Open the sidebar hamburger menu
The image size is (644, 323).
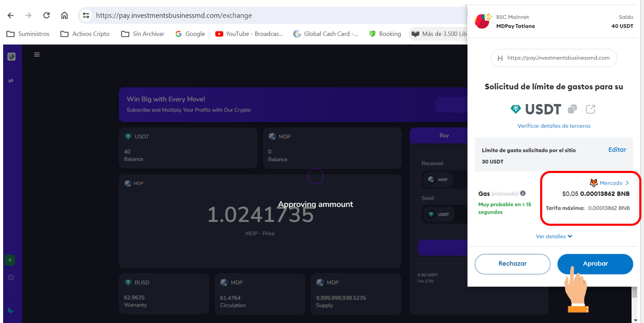pyautogui.click(x=37, y=54)
